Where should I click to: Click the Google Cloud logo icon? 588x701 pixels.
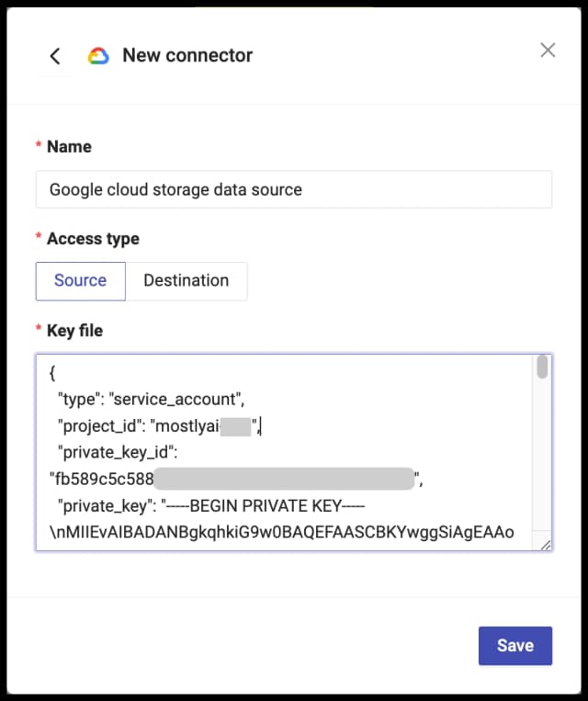(x=98, y=56)
